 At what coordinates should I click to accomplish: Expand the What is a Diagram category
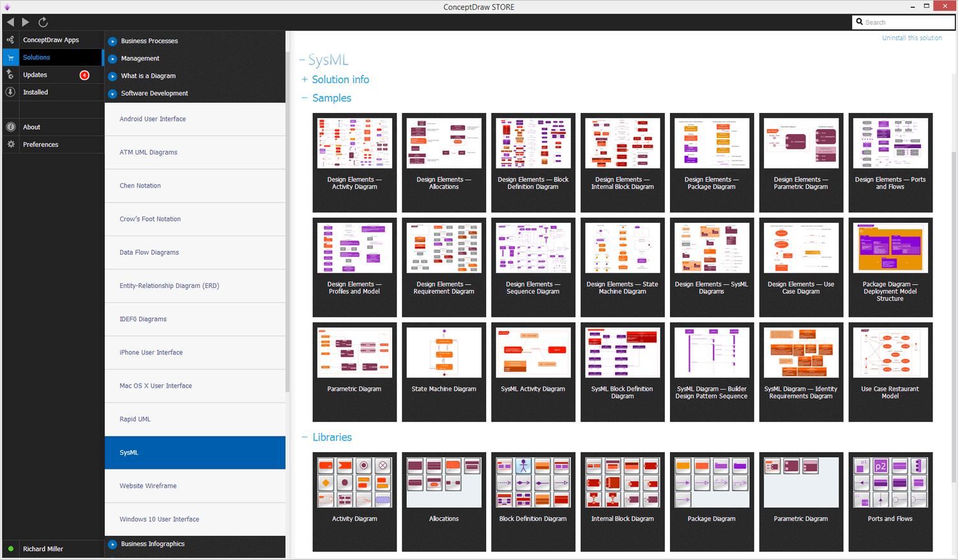[x=112, y=76]
